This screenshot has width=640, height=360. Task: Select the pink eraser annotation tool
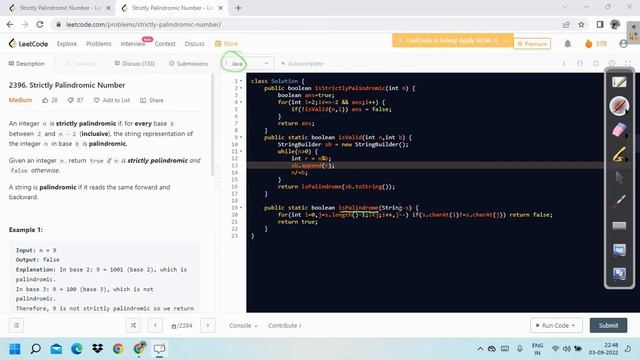pos(619,130)
